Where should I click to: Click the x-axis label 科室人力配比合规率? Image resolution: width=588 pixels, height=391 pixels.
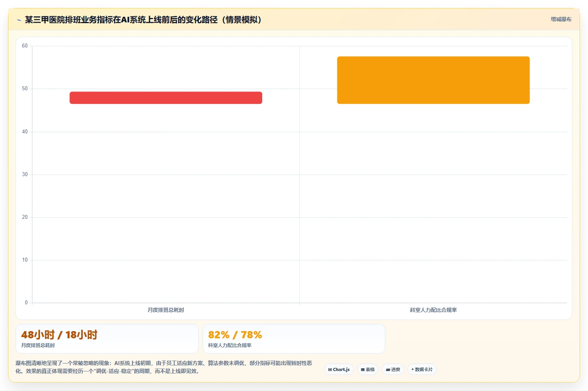433,310
